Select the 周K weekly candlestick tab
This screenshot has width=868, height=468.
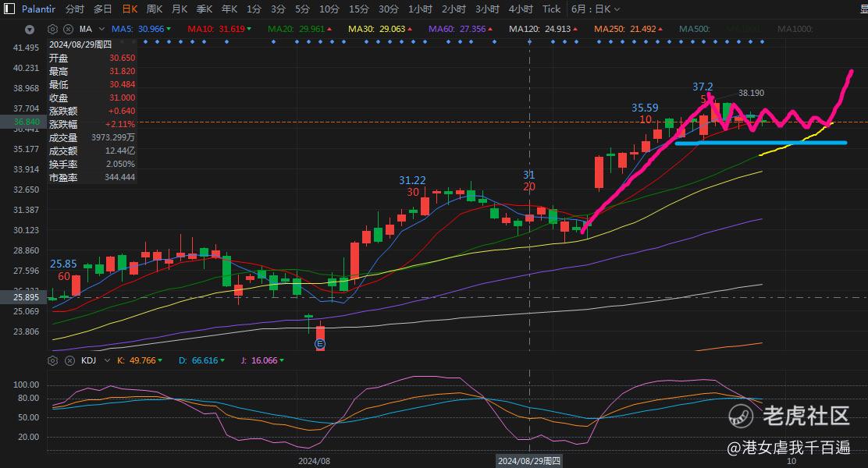click(x=155, y=9)
